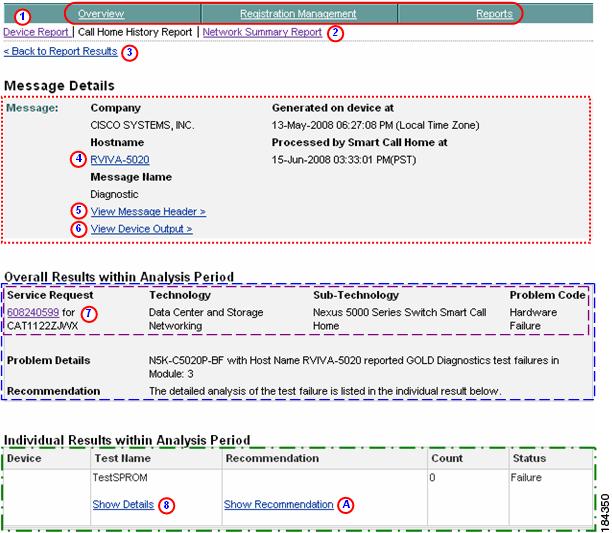Click the circled number 3 callout marker
The image size is (612, 533).
pos(130,52)
